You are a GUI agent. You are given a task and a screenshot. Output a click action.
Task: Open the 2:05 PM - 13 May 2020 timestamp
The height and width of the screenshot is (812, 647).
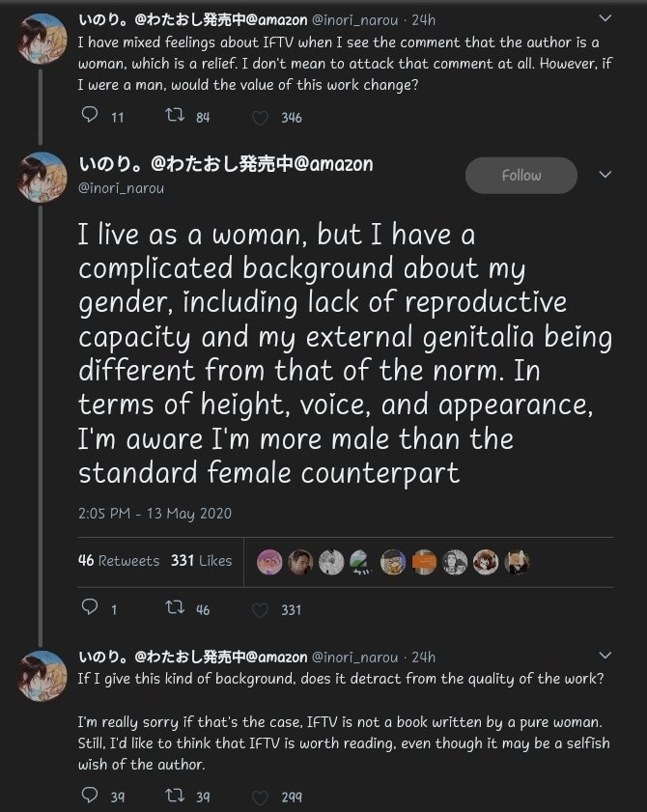pos(155,514)
